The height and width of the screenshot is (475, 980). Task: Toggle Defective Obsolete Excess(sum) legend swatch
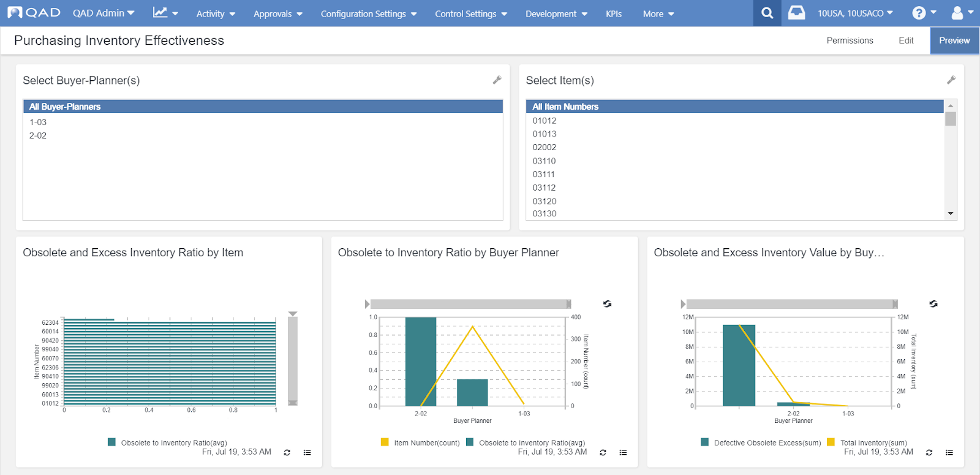click(704, 442)
